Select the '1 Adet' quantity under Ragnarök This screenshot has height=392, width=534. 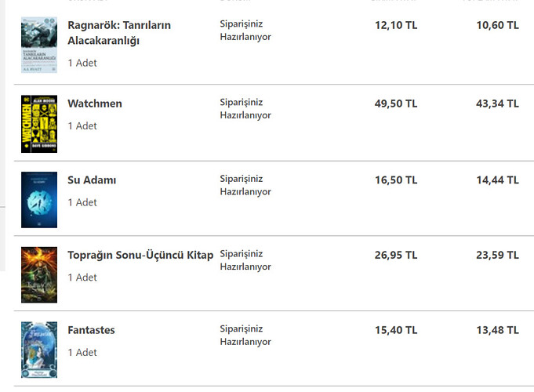click(82, 63)
